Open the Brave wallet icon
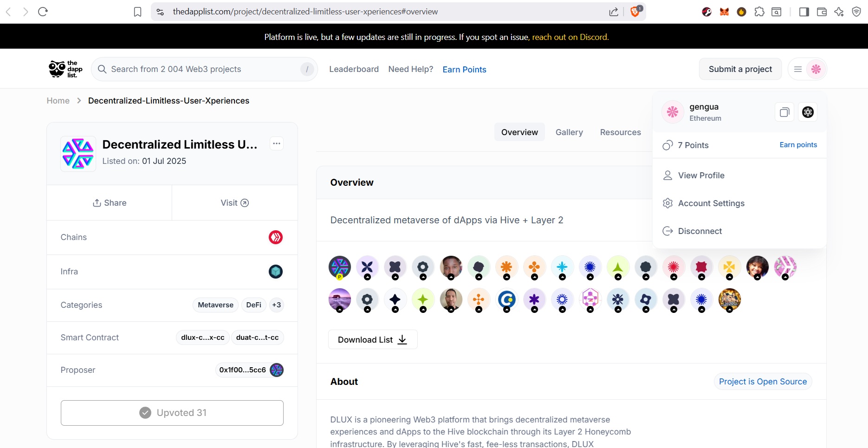 coord(822,12)
